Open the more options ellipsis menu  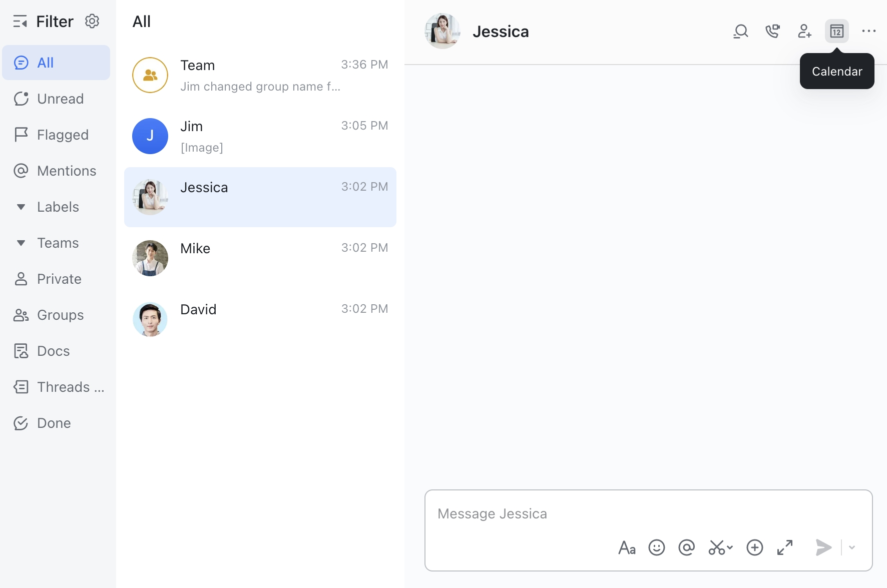868,31
